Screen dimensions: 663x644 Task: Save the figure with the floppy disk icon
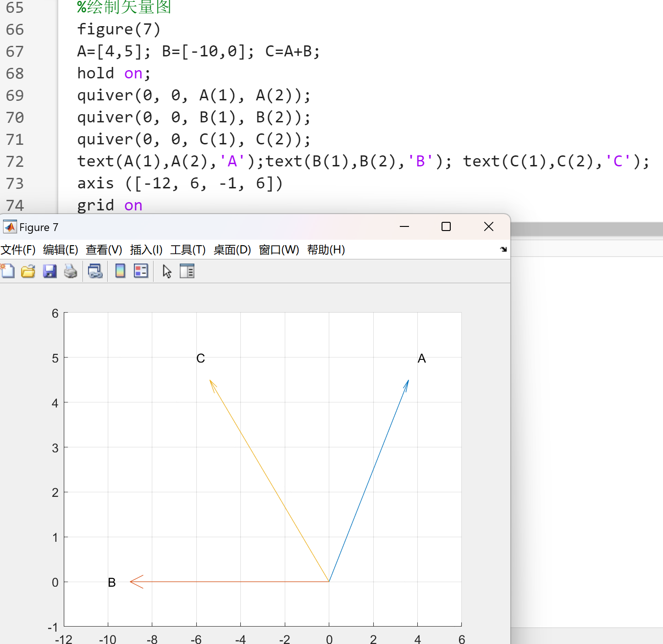[50, 271]
